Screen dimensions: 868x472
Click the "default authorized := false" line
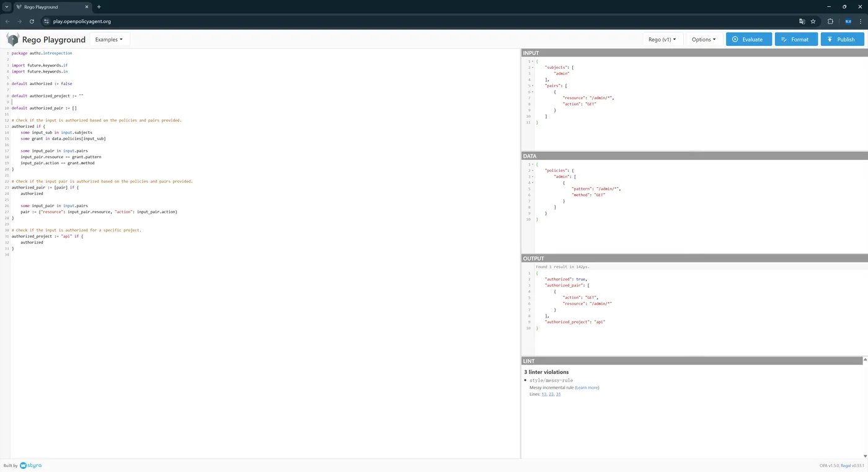tap(42, 84)
